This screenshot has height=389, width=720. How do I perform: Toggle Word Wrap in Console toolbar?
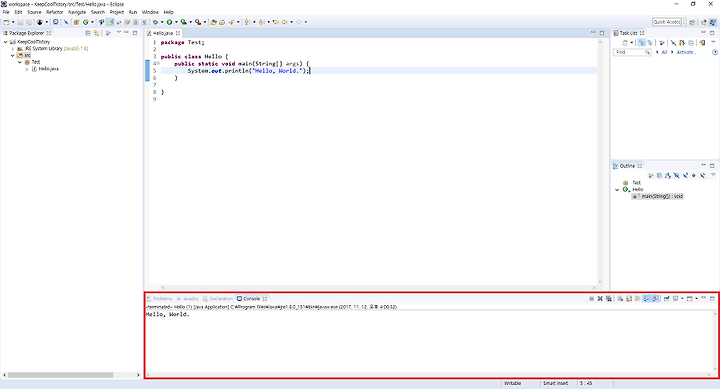[x=637, y=299]
